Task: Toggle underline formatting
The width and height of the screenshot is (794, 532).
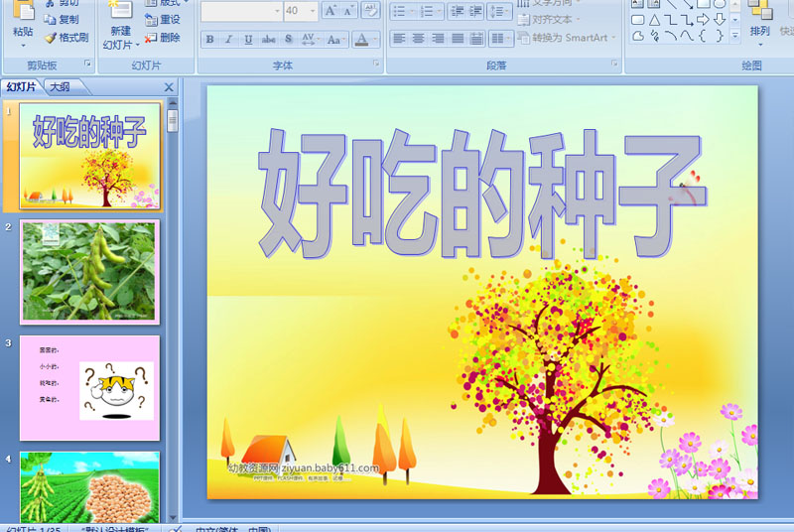Action: tap(248, 40)
